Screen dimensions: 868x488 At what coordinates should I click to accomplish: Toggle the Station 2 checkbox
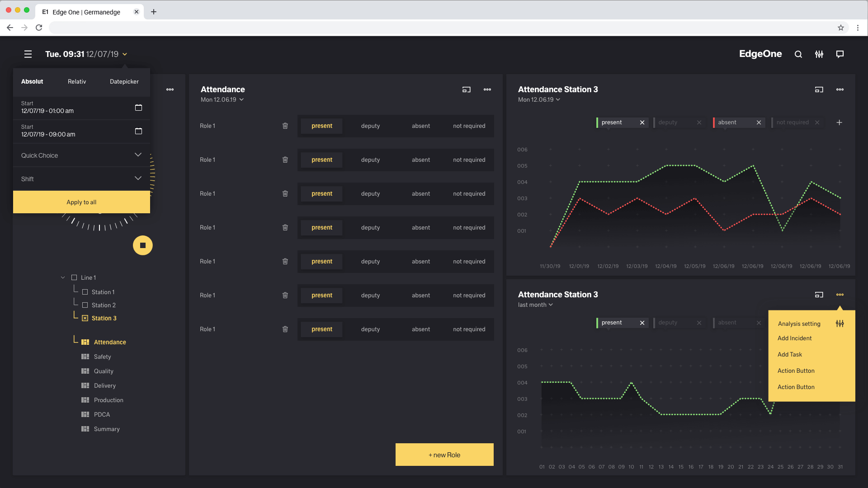pyautogui.click(x=85, y=305)
